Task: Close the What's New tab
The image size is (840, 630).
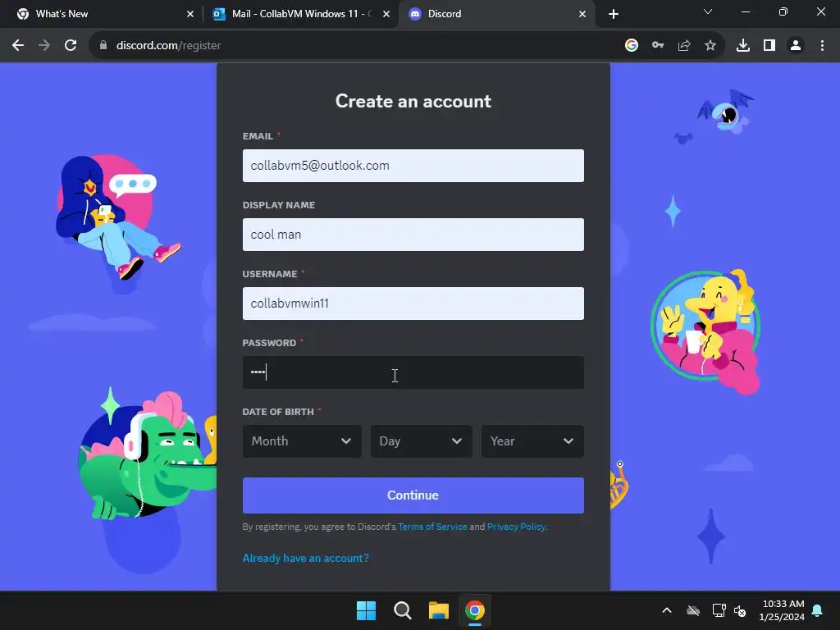Action: pyautogui.click(x=190, y=14)
